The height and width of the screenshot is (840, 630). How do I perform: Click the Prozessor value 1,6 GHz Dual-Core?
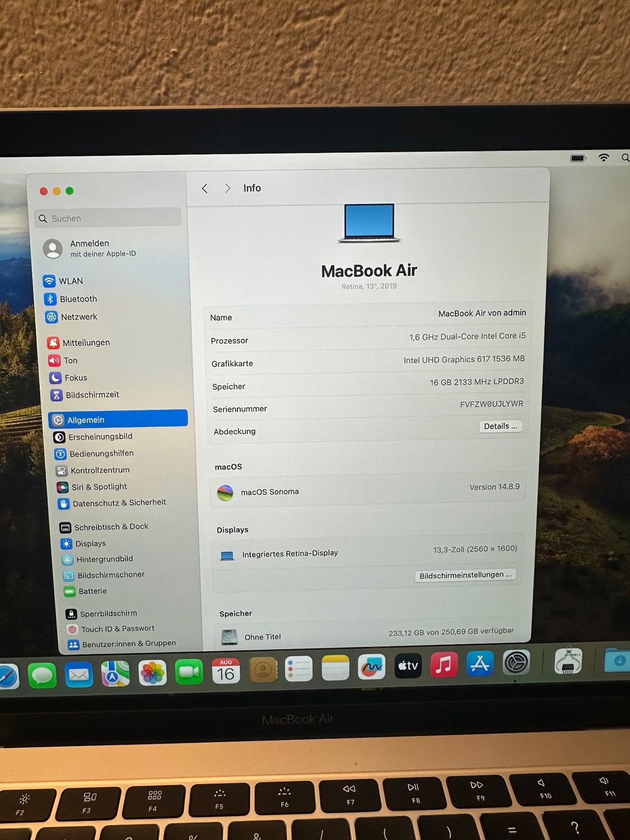pyautogui.click(x=467, y=337)
